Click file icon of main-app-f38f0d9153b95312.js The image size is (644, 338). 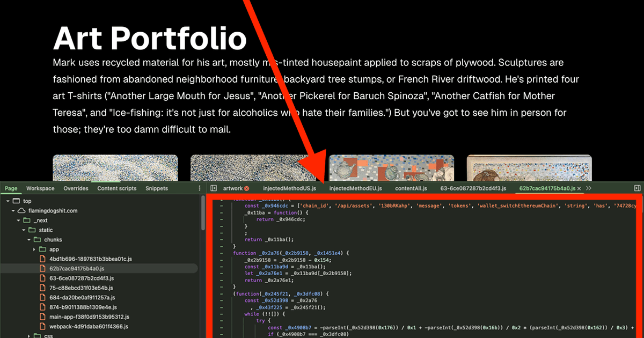(43, 317)
